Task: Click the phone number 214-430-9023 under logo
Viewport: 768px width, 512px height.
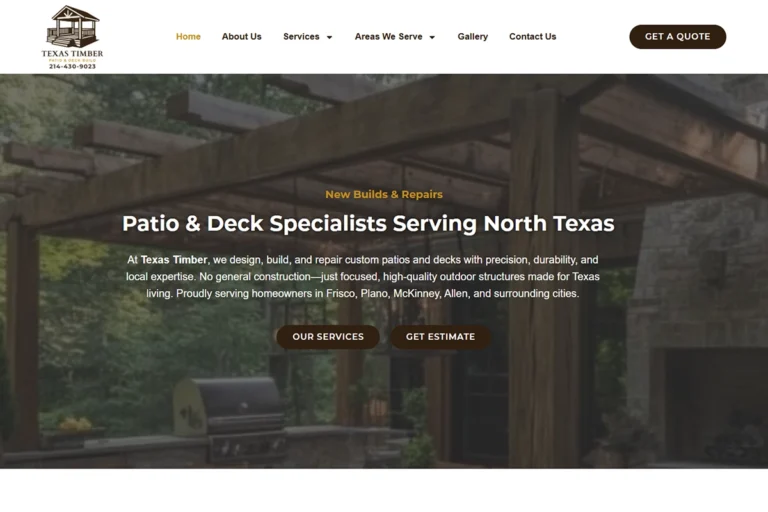Action: (x=72, y=67)
